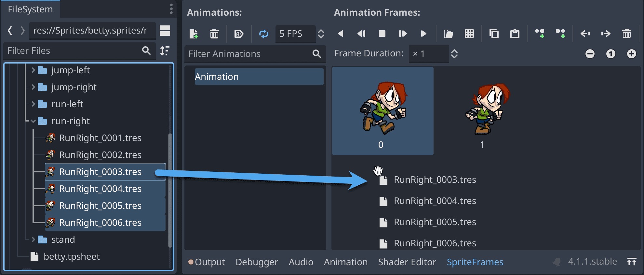Expand the jump-right folder

(x=33, y=87)
